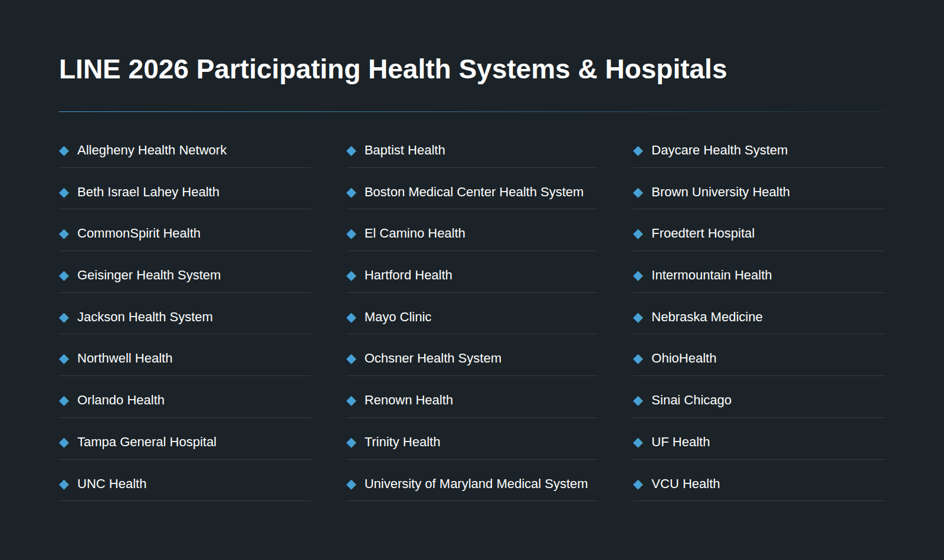Viewport: 944px width, 560px height.
Task: Click the Trinity Health list item
Action: click(472, 442)
